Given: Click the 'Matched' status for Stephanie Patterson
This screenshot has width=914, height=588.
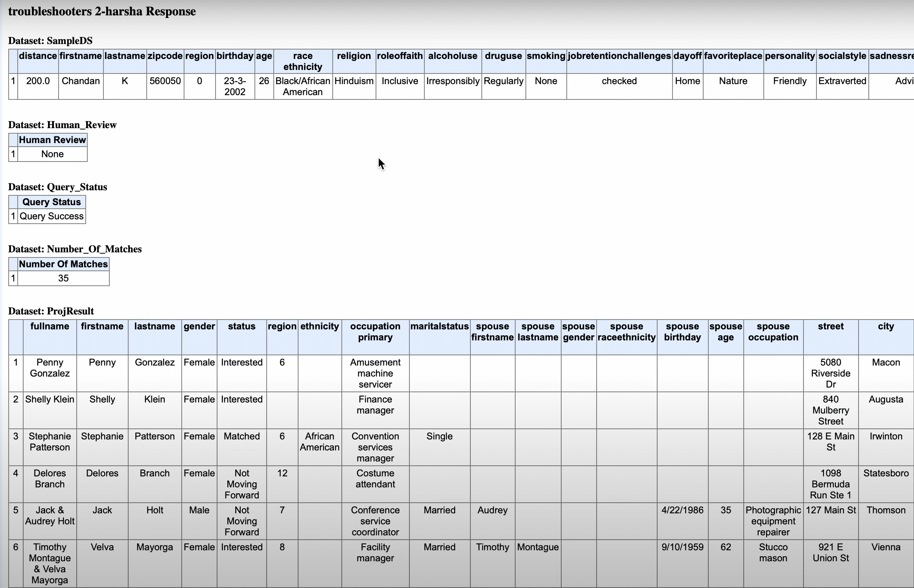Looking at the screenshot, I should 241,436.
